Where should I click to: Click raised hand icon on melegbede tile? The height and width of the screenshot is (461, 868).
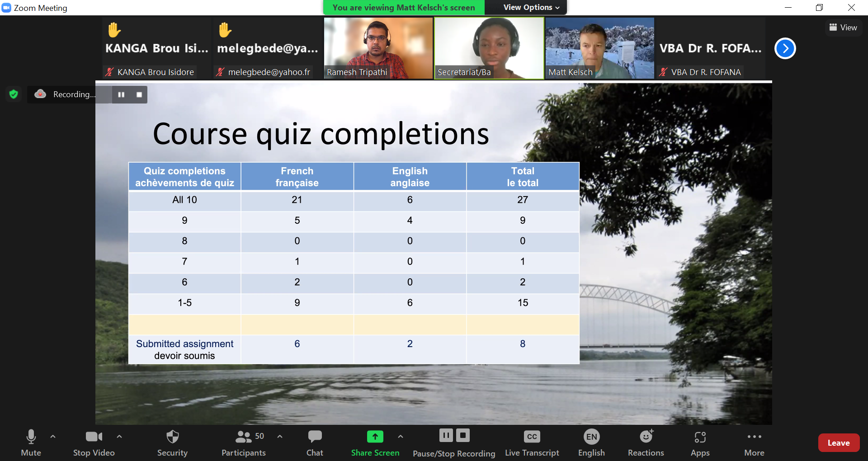click(225, 30)
